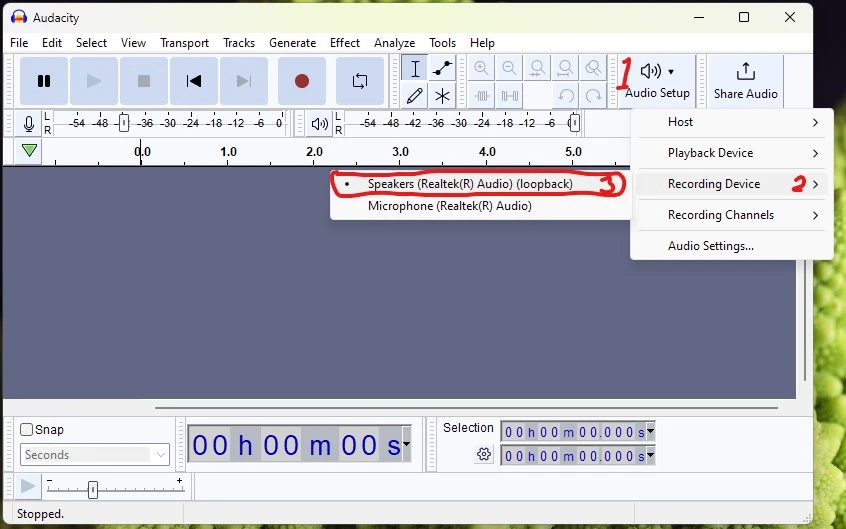Toggle the Loop button

(360, 81)
